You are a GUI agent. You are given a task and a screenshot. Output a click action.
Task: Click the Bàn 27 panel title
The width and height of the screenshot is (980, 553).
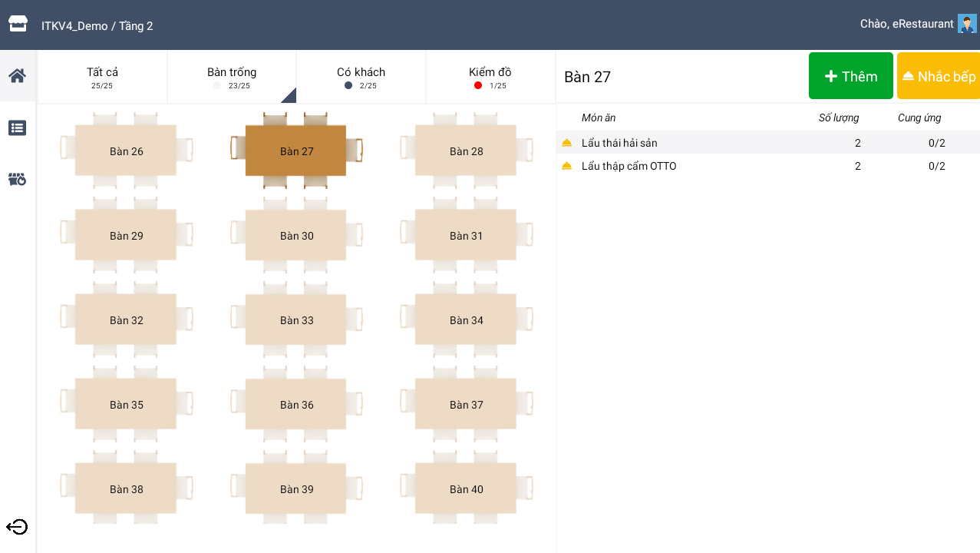click(587, 77)
